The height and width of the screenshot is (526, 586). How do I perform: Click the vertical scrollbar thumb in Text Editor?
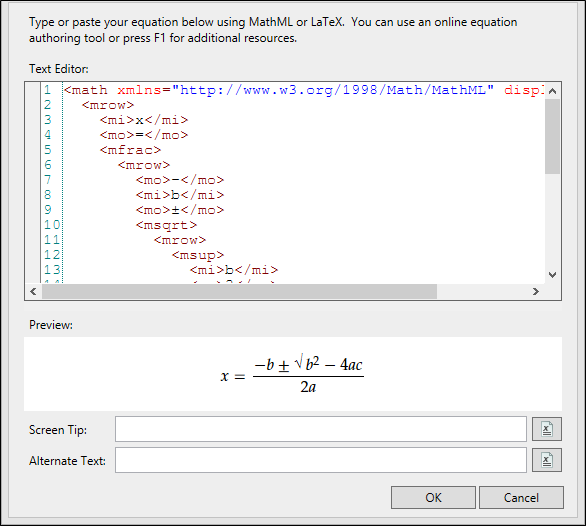[552, 136]
